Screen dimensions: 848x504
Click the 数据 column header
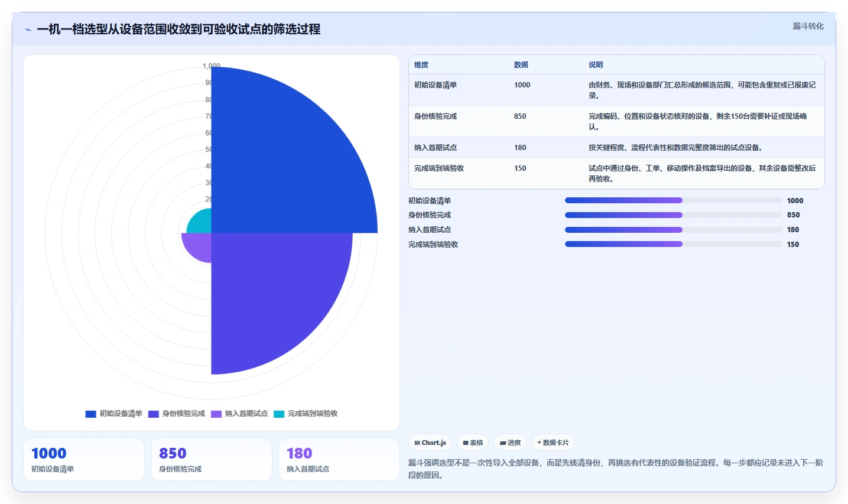(x=521, y=65)
